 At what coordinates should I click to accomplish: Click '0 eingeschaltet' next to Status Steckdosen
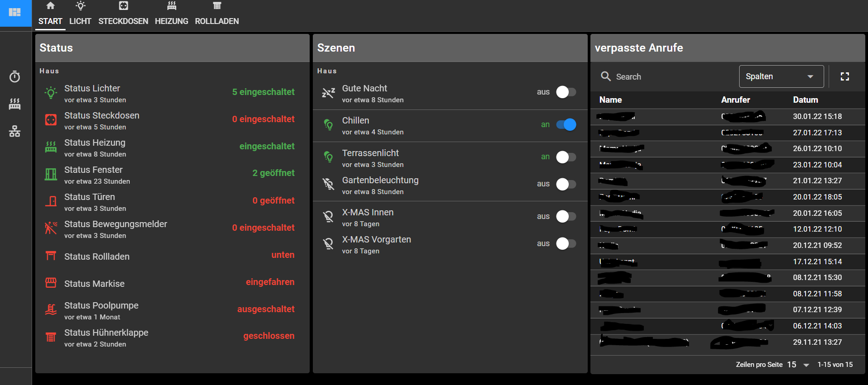point(263,119)
